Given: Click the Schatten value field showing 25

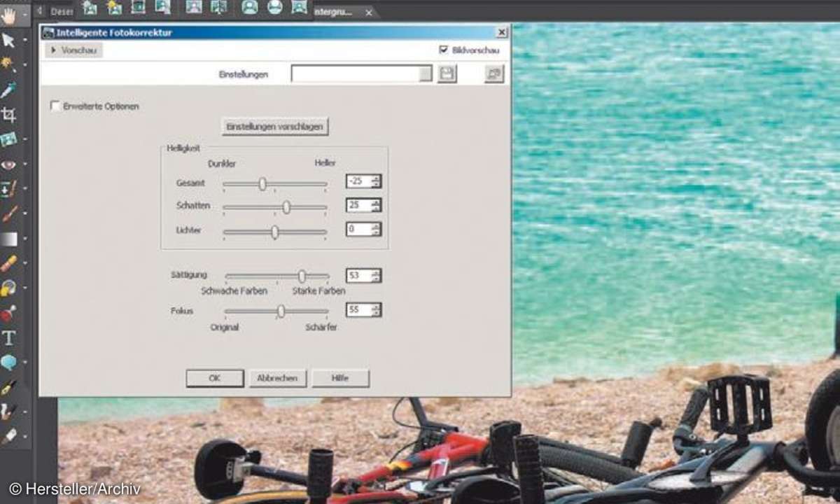Looking at the screenshot, I should click(358, 205).
